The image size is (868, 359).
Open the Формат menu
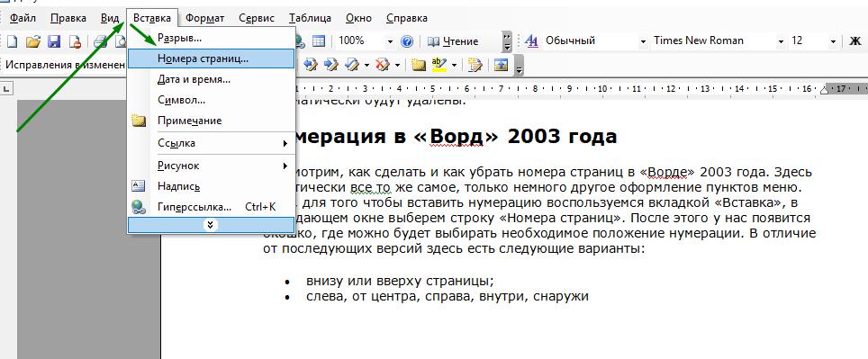(204, 18)
